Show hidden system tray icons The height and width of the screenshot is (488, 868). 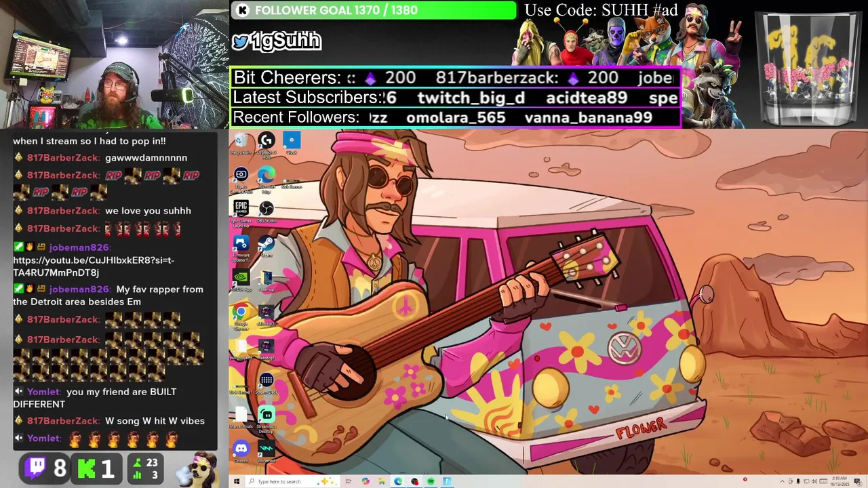pyautogui.click(x=782, y=481)
